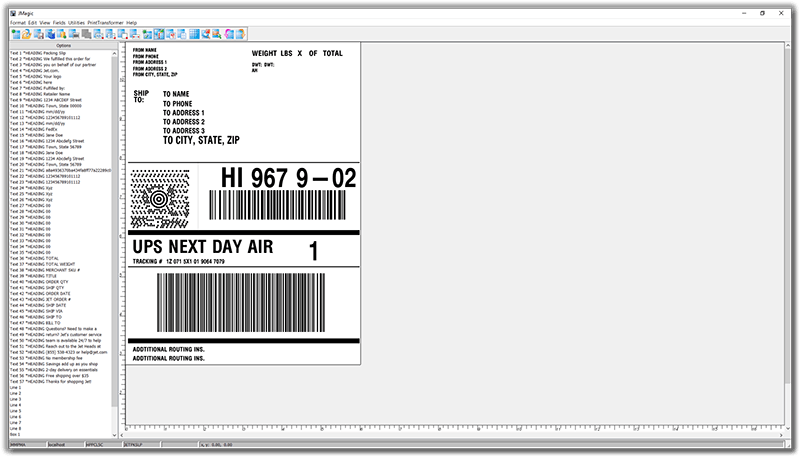Click the open folder toolbar icon
Image resolution: width=800 pixels, height=457 pixels.
(27, 34)
